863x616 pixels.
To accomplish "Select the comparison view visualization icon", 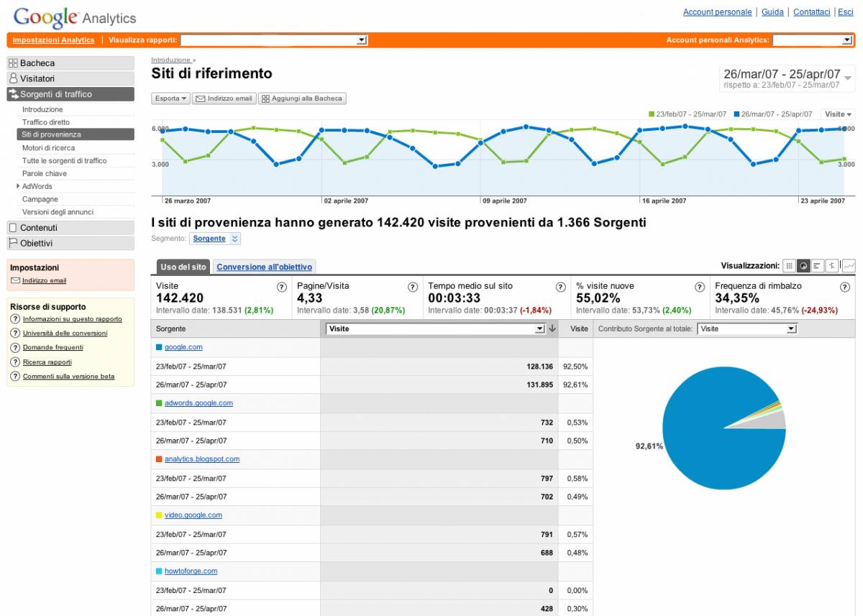I will pos(833,266).
